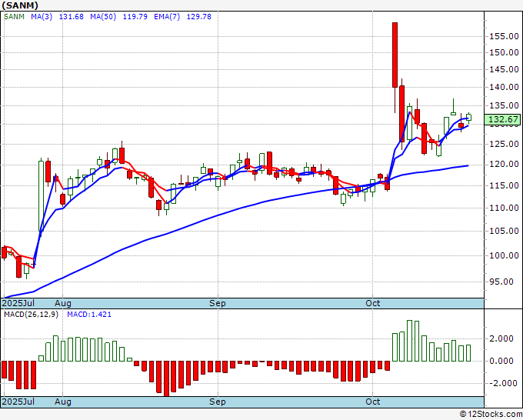523x420 pixels.
Task: Click Aug on MACD date axis
Action: (63, 402)
